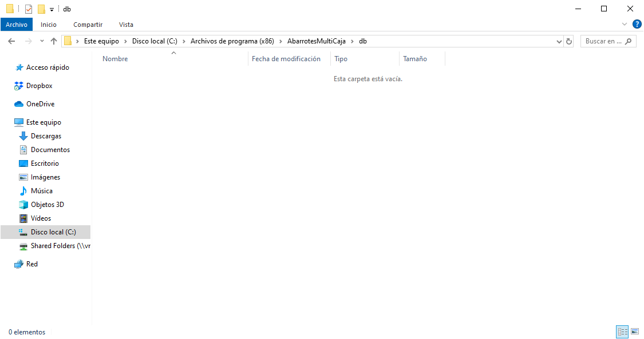The height and width of the screenshot is (339, 644).
Task: Switch to large thumbnails view
Action: click(x=635, y=332)
